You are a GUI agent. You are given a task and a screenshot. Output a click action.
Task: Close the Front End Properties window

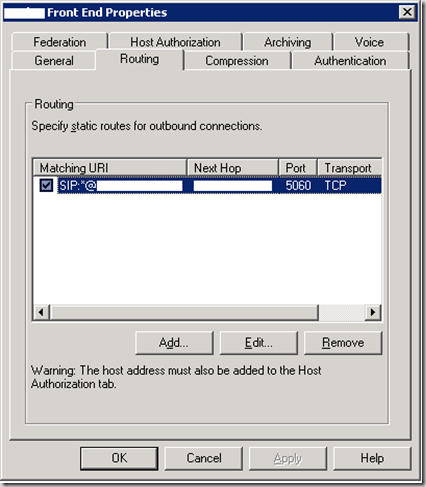[x=407, y=12]
